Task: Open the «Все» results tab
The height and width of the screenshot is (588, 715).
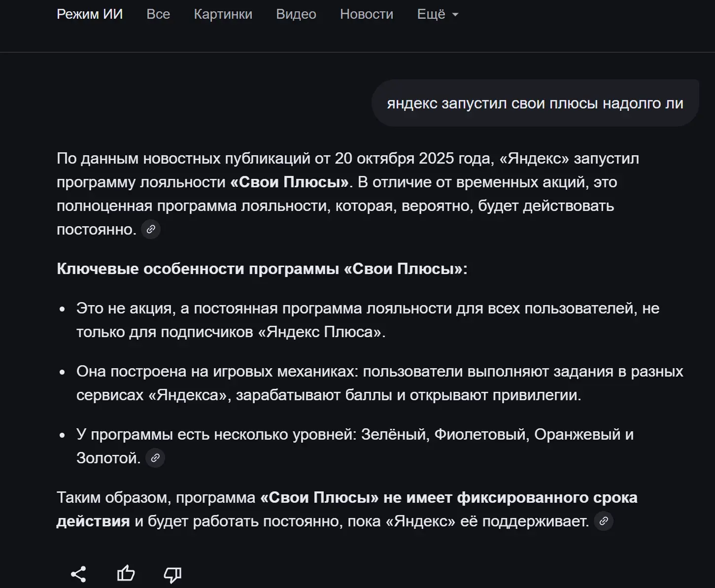Action: (158, 14)
